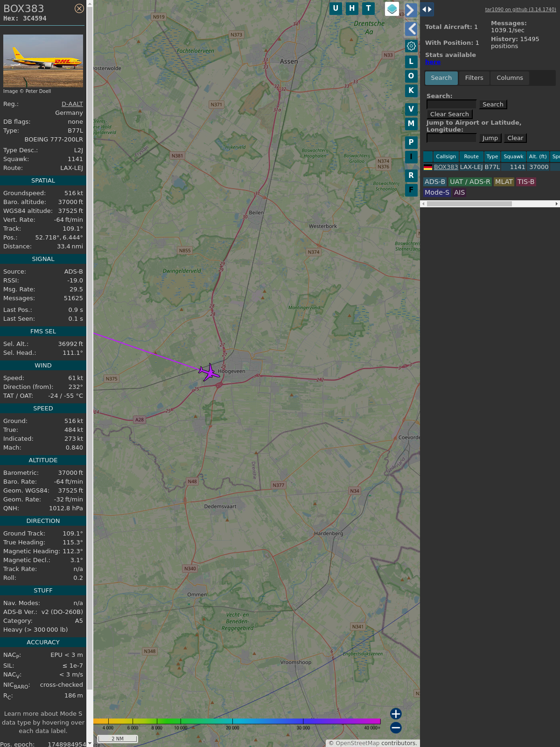The height and width of the screenshot is (747, 560).
Task: Click the info panel scrollbar down arrow
Action: tap(90, 744)
